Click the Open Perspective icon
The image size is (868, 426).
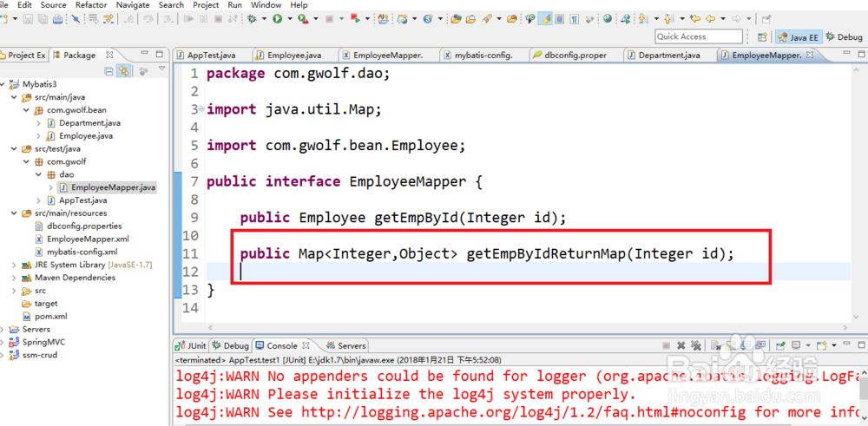pos(762,37)
